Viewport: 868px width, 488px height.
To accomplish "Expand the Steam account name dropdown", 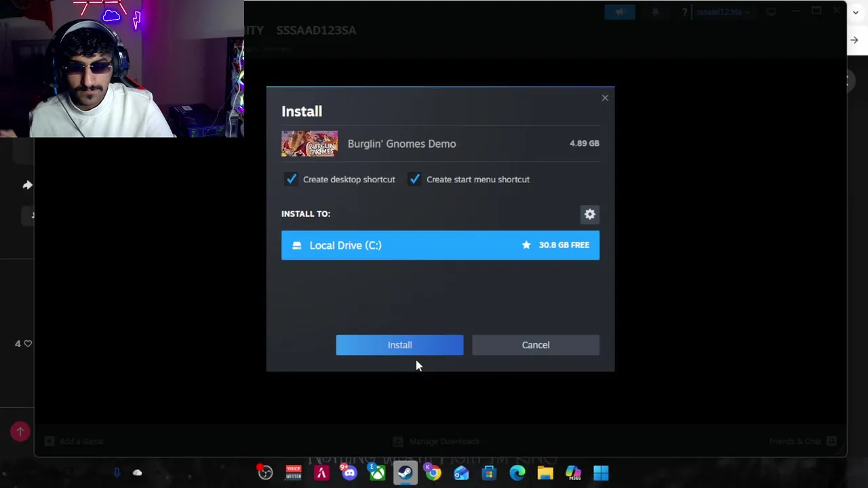I will pos(723,12).
